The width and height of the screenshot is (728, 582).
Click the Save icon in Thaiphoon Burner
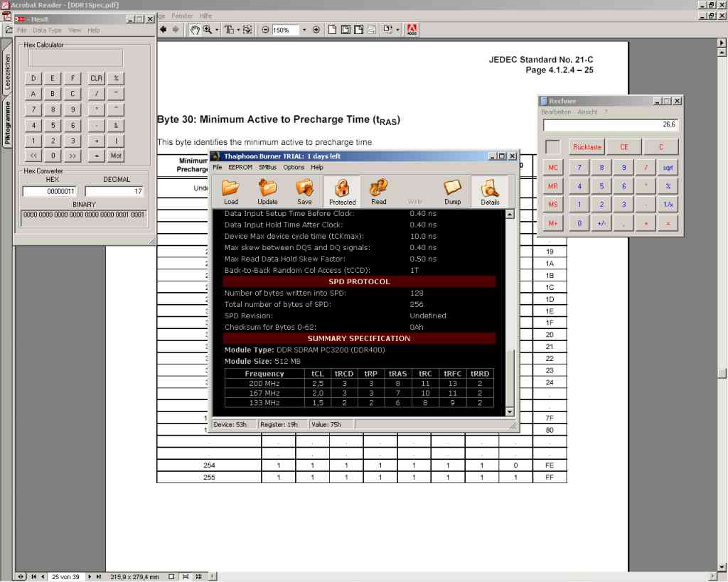304,191
